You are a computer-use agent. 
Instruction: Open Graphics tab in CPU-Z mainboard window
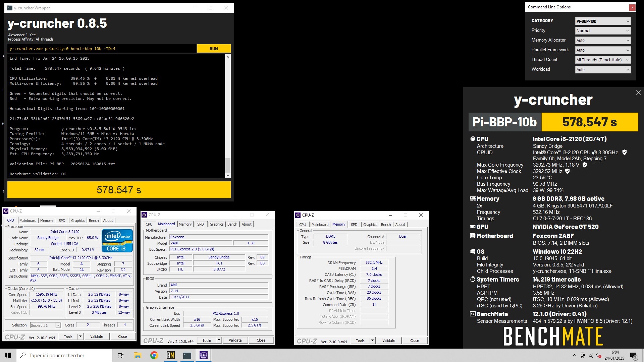[x=217, y=224]
